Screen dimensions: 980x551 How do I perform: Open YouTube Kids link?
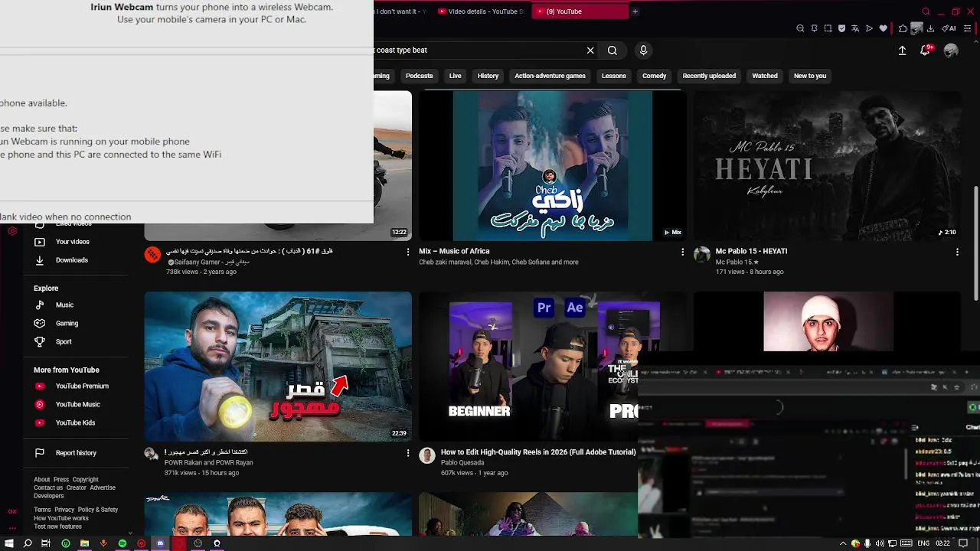tap(77, 422)
